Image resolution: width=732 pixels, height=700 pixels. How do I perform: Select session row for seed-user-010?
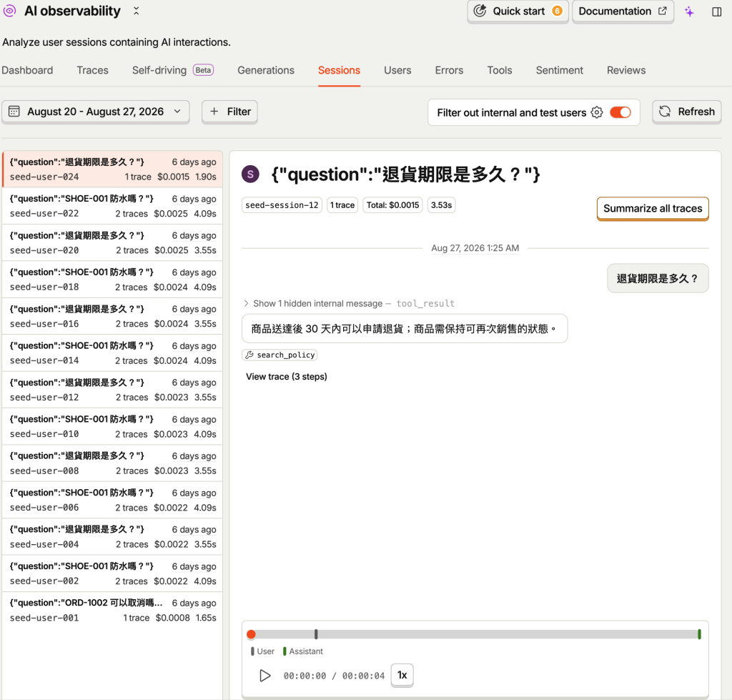tap(112, 426)
